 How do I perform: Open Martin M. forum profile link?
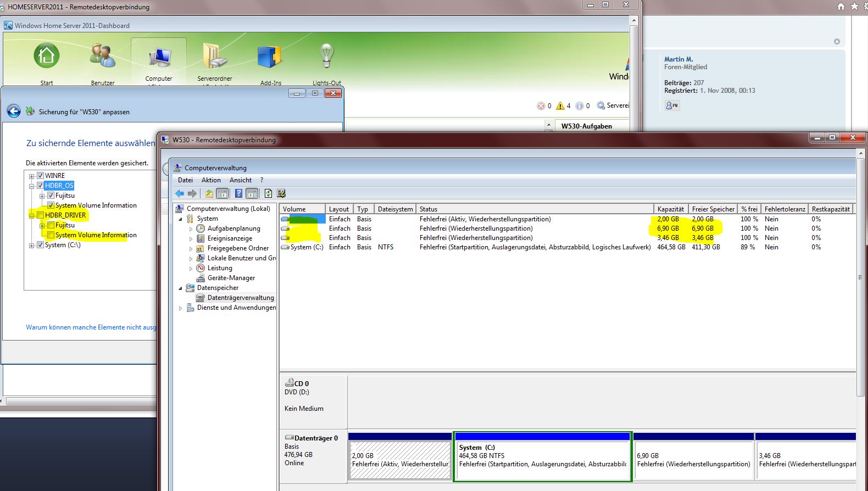(678, 59)
